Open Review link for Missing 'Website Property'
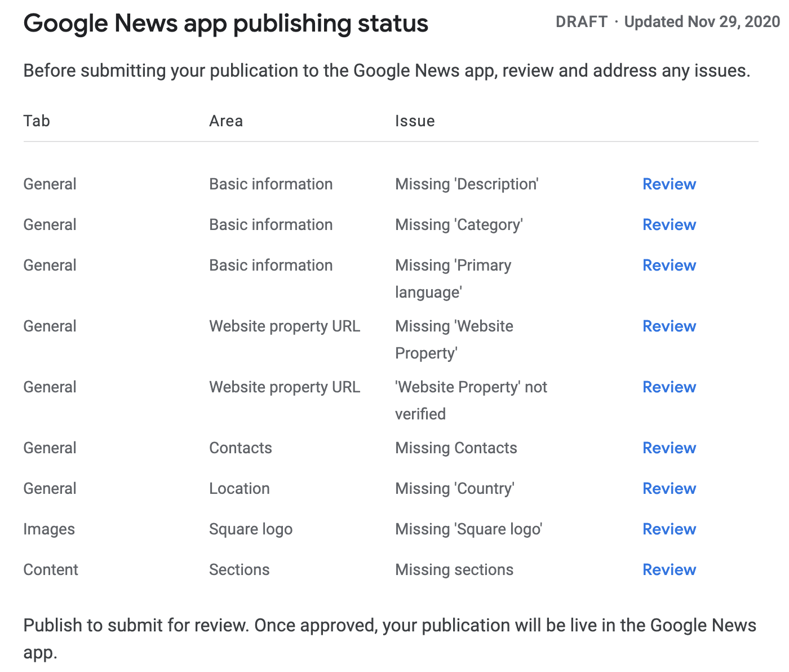789x672 pixels. [x=669, y=326]
